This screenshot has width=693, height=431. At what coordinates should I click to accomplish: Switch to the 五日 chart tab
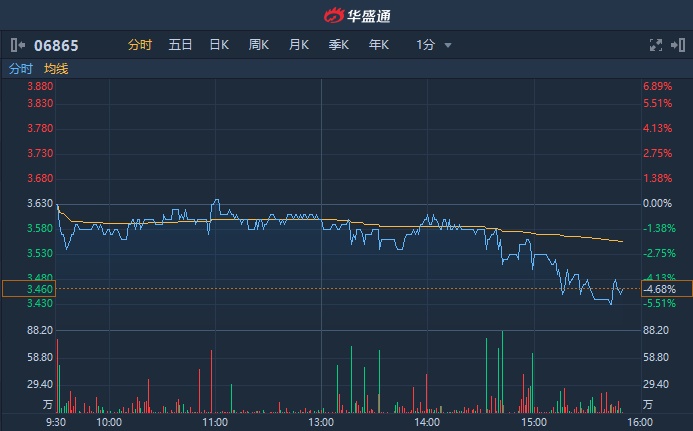180,45
